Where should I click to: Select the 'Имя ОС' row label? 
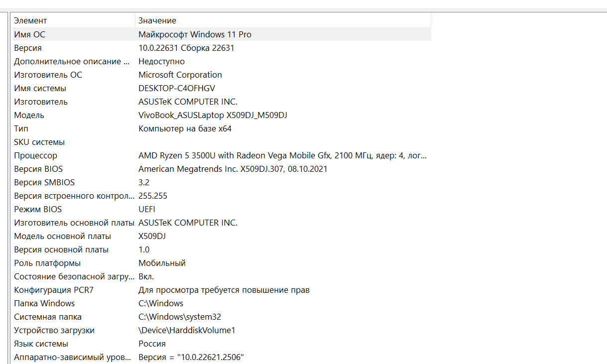[30, 34]
